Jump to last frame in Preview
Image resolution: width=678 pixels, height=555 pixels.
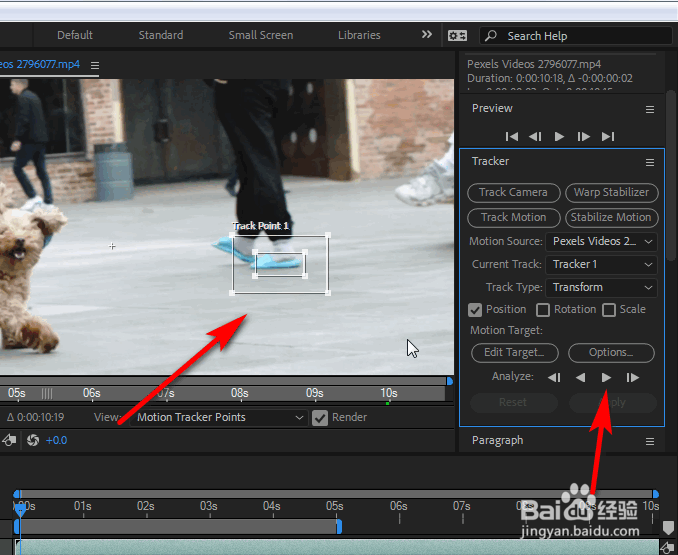coord(608,137)
